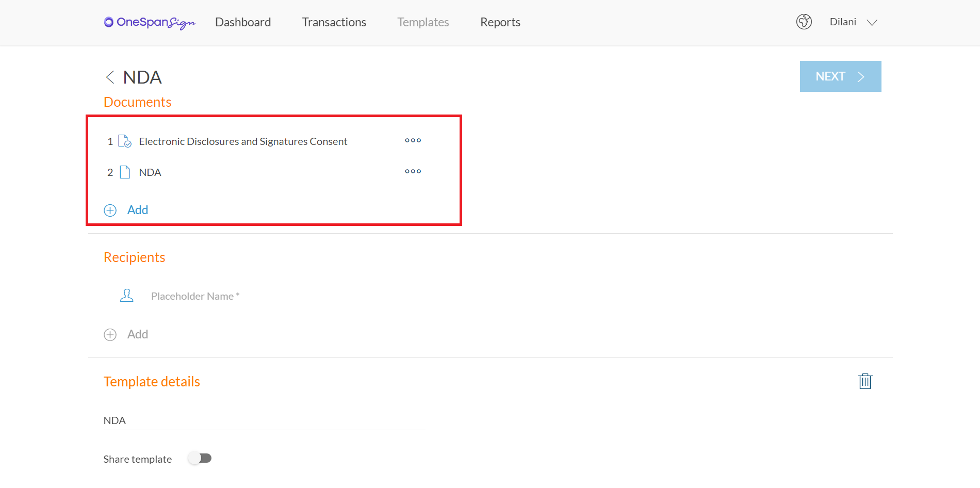Image resolution: width=980 pixels, height=488 pixels.
Task: Open options menu for Electronic Disclosures document
Action: (x=413, y=140)
